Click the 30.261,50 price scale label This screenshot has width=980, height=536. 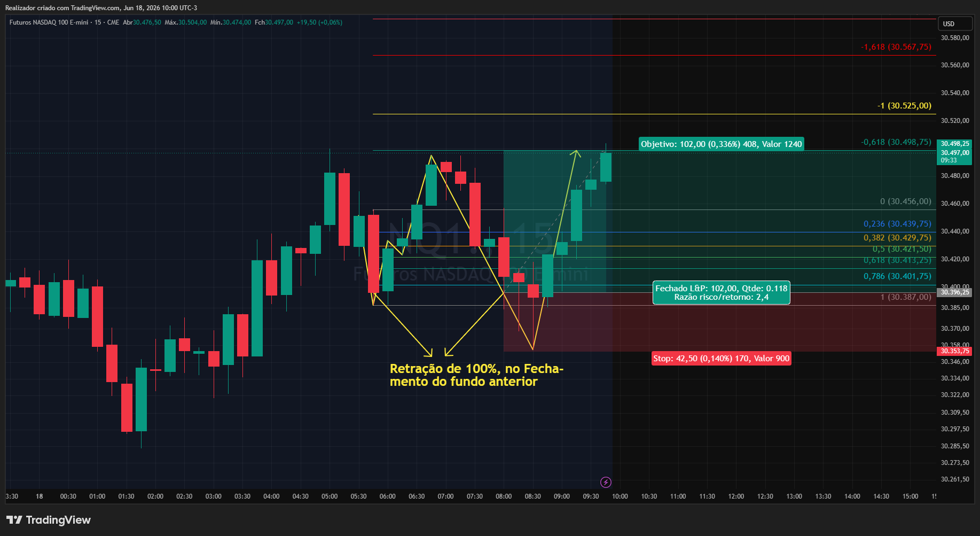pyautogui.click(x=955, y=479)
